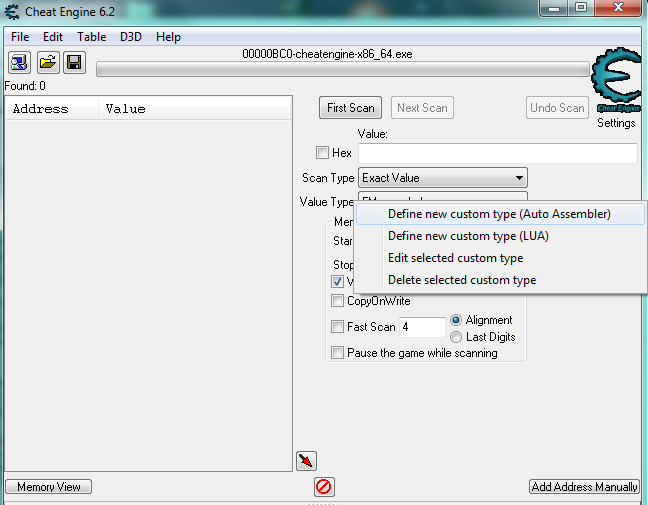Click the Memory View button
Screen dimensions: 648x505
point(49,487)
